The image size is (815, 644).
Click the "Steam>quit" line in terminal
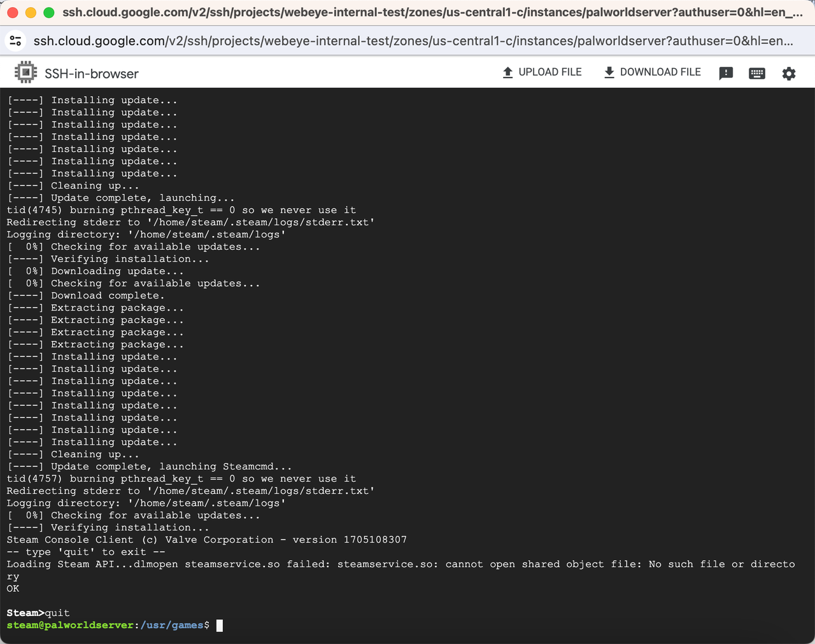pos(38,613)
